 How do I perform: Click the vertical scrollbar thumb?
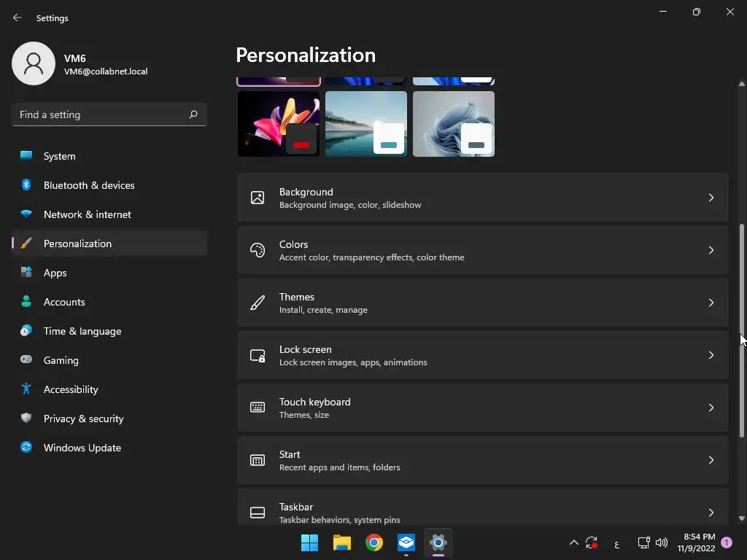pos(741,330)
